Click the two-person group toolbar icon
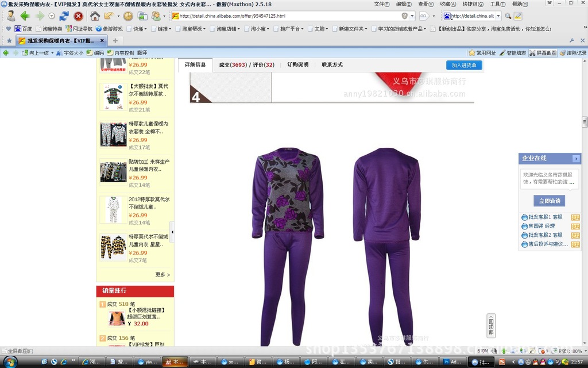The height and width of the screenshot is (368, 588). pyautogui.click(x=156, y=16)
